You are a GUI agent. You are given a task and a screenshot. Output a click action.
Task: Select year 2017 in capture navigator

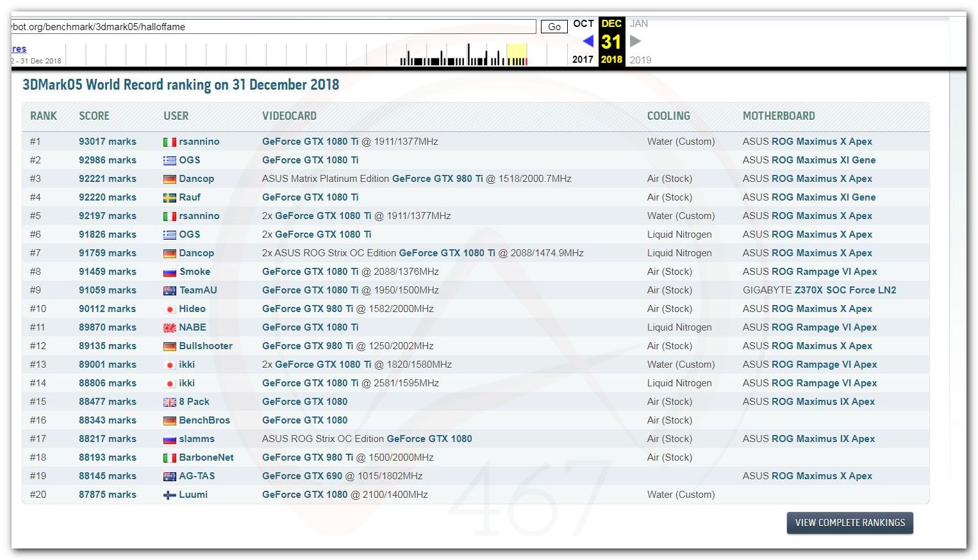tap(583, 60)
